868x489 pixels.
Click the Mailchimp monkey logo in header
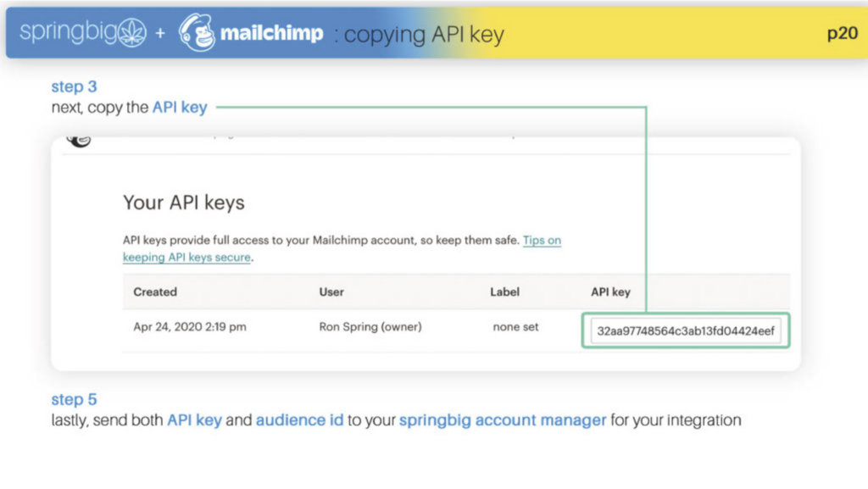click(197, 33)
